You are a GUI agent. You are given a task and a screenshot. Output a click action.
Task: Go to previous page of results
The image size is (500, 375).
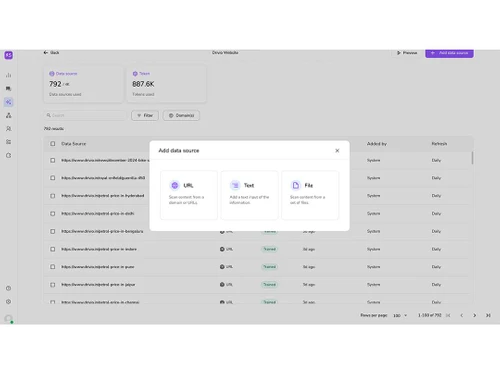tap(462, 315)
